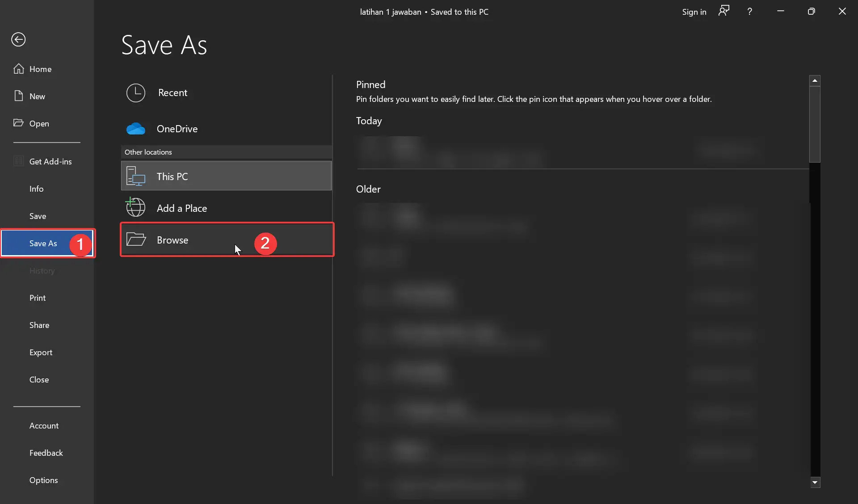Click the This PC computer icon
This screenshot has width=858, height=504.
coord(135,176)
